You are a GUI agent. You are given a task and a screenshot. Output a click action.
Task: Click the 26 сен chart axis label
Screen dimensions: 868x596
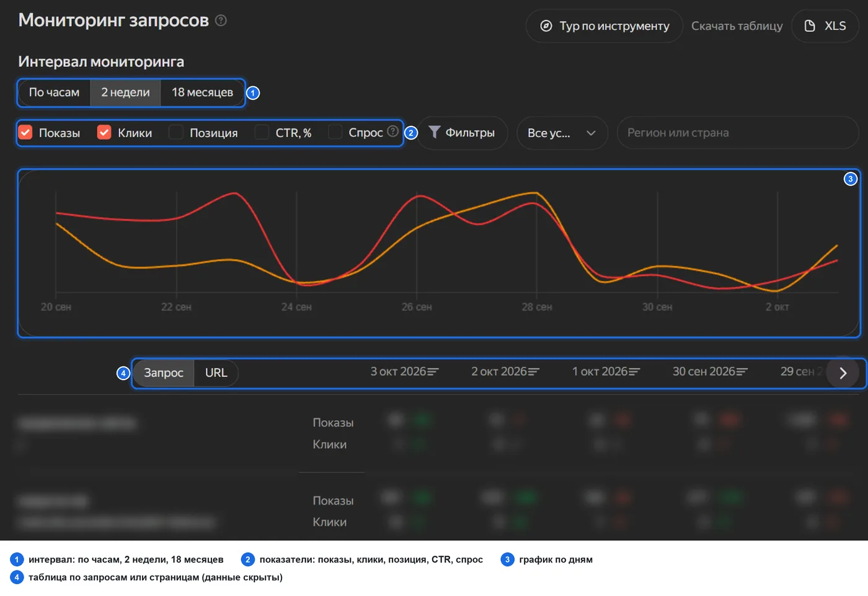coord(417,307)
